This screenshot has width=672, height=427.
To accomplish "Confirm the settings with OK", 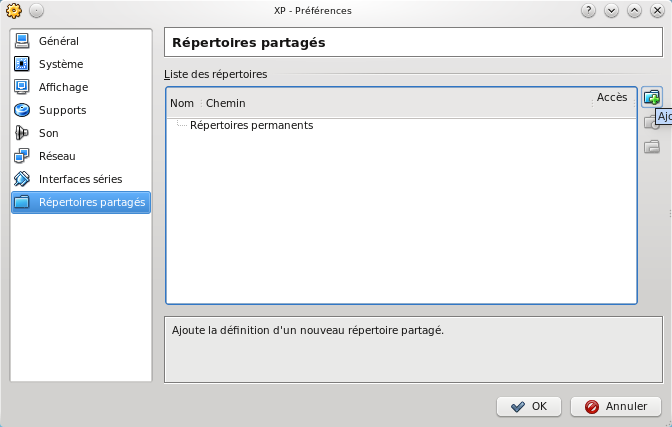I will tap(529, 407).
